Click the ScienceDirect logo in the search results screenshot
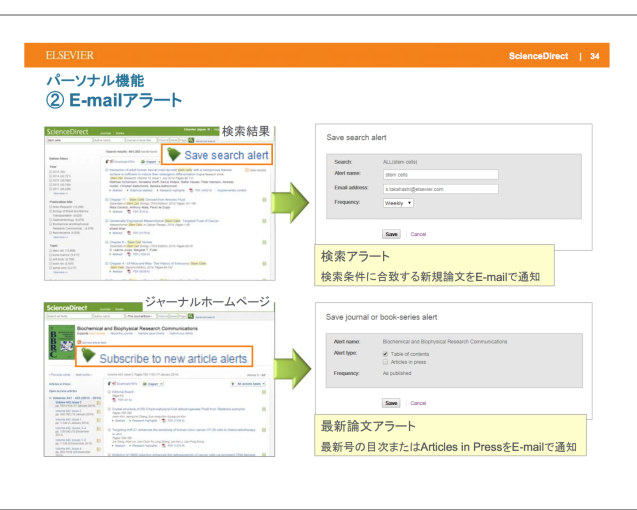Screen dimensions: 637x510 coord(67,132)
